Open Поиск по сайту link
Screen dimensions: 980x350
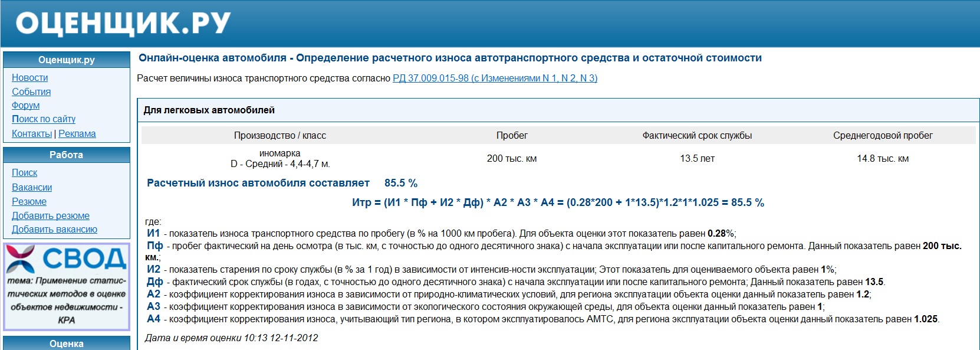coord(44,119)
